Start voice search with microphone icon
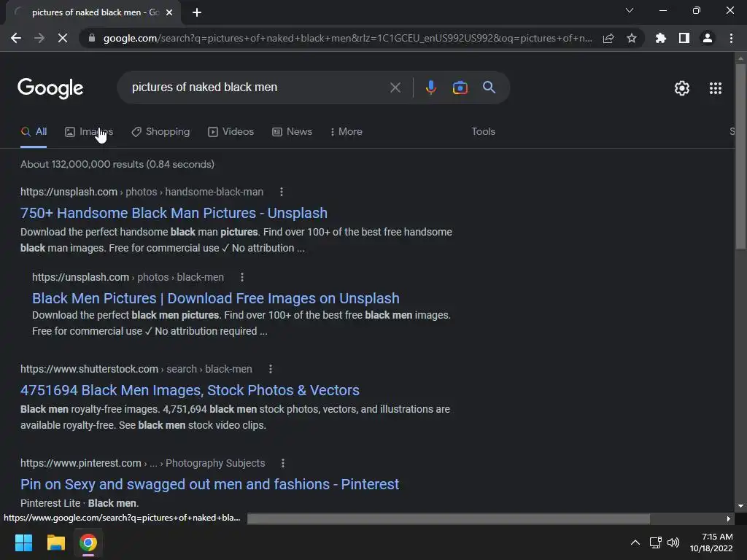Viewport: 747px width, 560px height. tap(430, 87)
